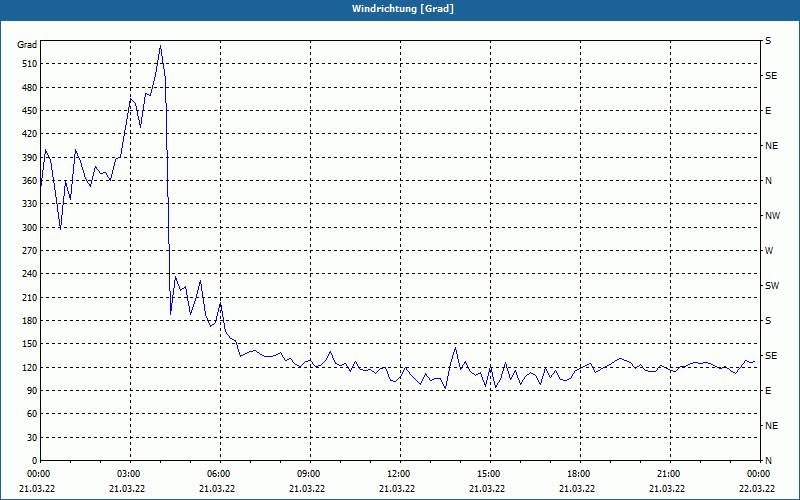Pick the 360 tick label on degree axis

pos(30,181)
